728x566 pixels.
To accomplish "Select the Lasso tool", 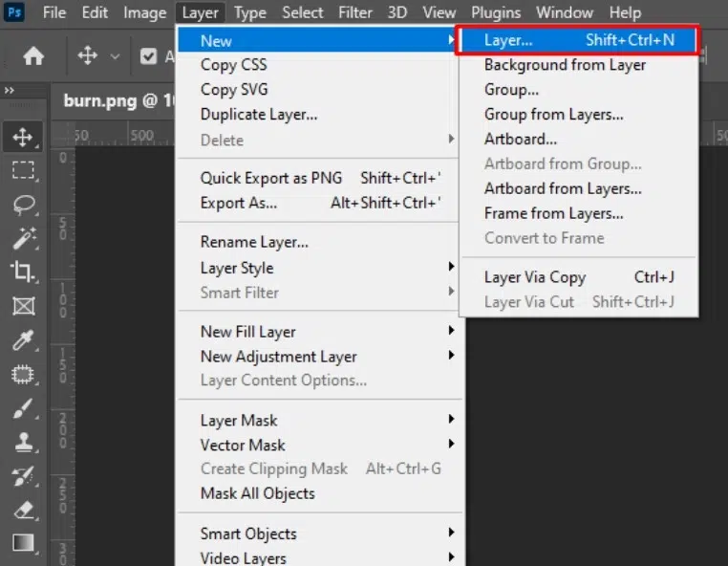I will coord(23,205).
